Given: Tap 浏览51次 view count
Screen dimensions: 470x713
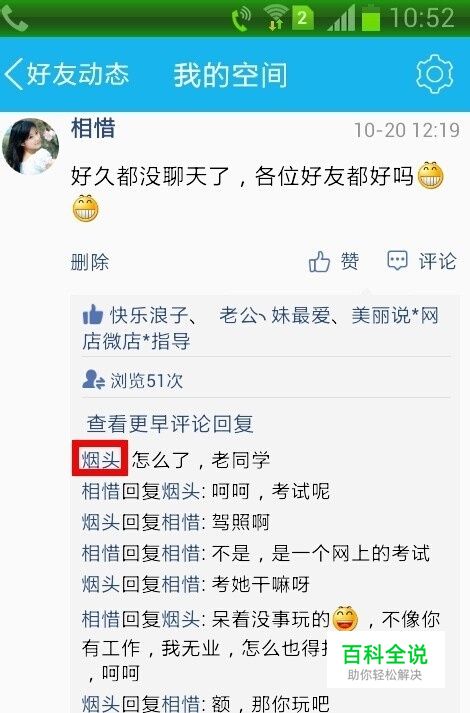Looking at the screenshot, I should point(146,381).
